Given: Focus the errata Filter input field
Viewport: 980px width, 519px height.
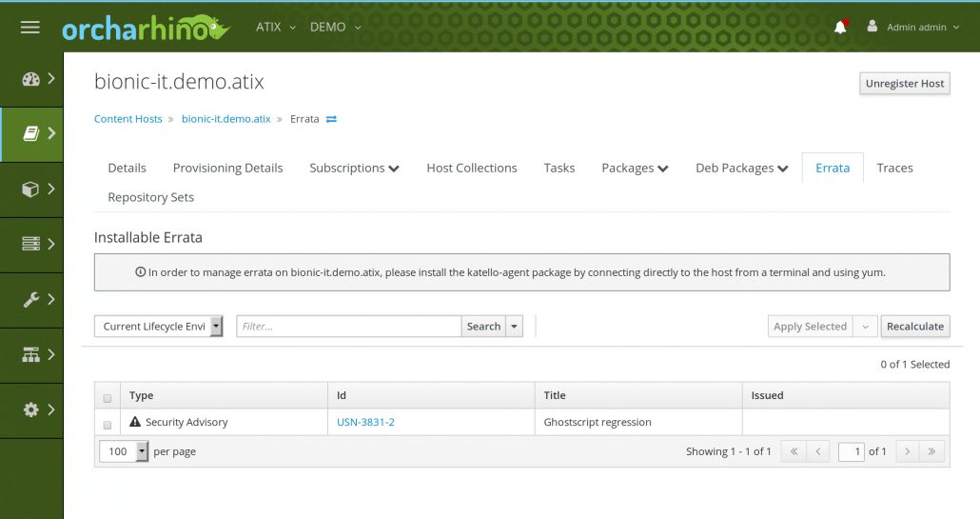Looking at the screenshot, I should pos(349,326).
